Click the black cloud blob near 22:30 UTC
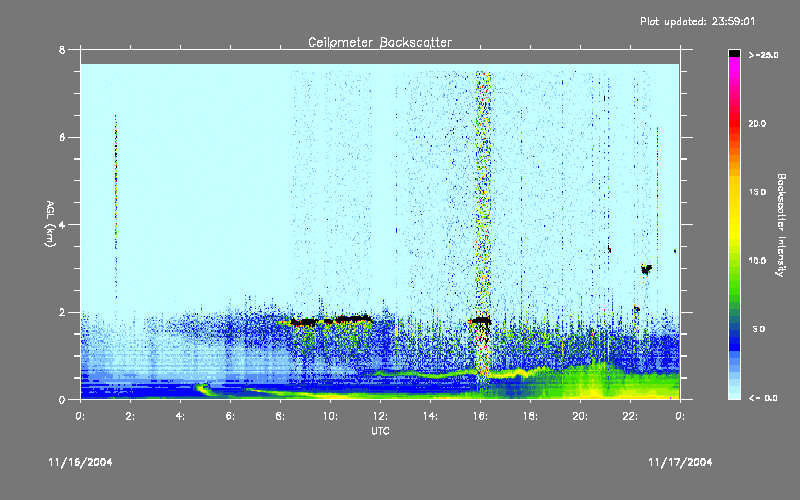Screen dimensions: 800x500 pos(646,269)
